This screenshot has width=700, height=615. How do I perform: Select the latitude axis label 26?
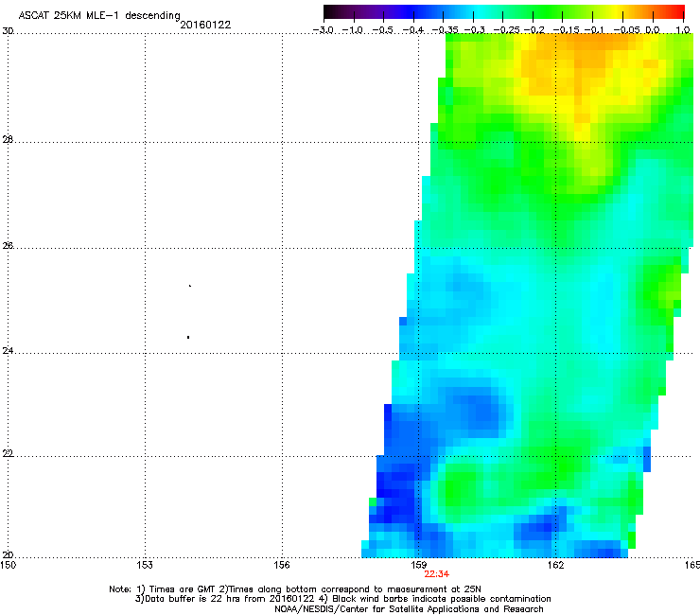[8, 246]
